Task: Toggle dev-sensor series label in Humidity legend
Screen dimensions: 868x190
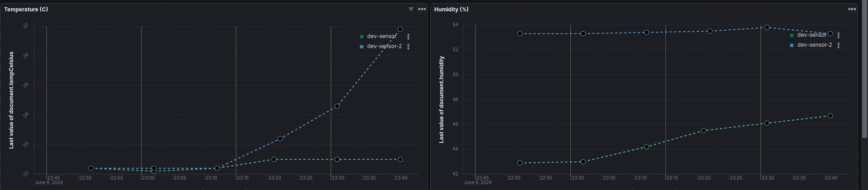Action: tap(812, 35)
